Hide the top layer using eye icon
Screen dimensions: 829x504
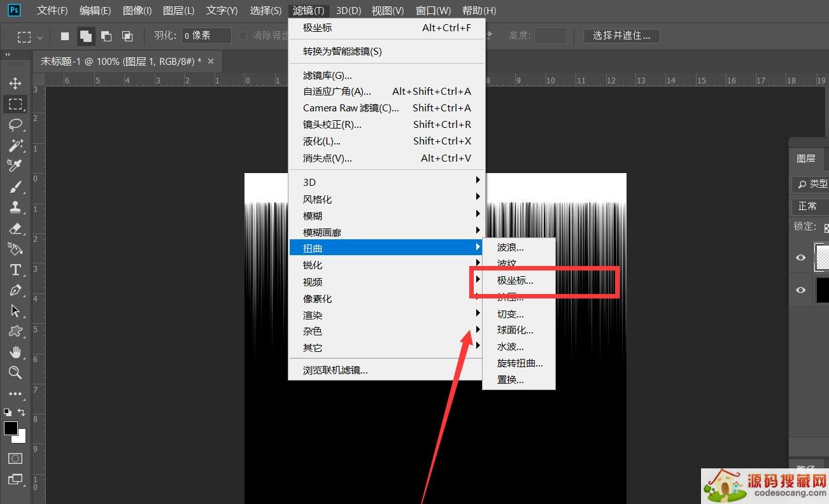coord(801,258)
